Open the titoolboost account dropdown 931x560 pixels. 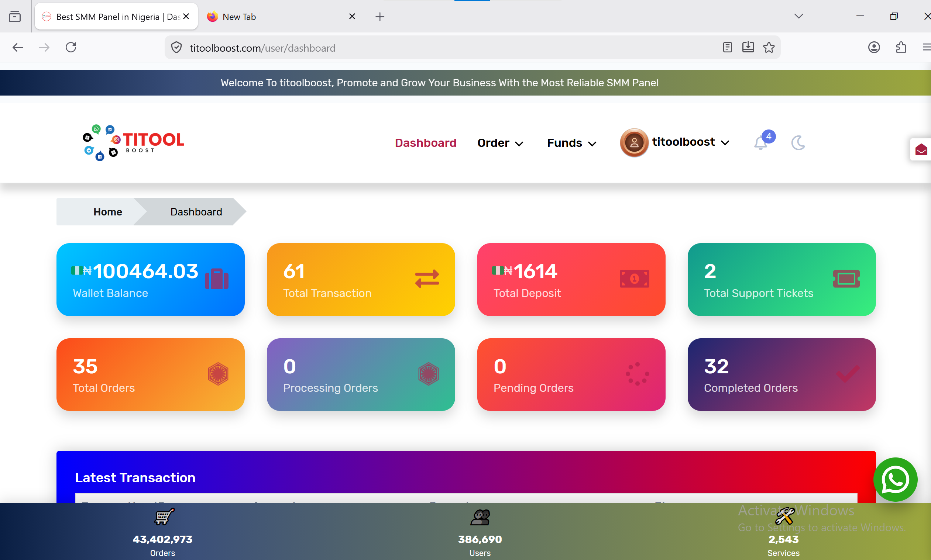(691, 142)
